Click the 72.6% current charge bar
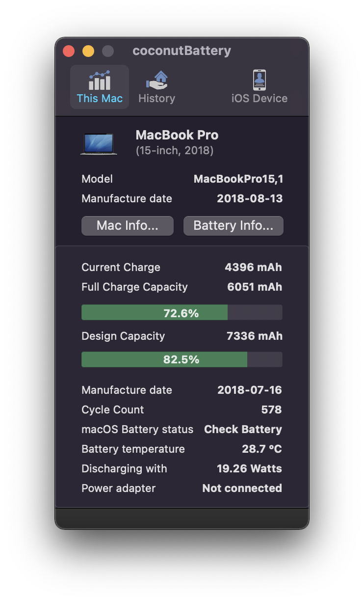The height and width of the screenshot is (602, 364). [182, 313]
